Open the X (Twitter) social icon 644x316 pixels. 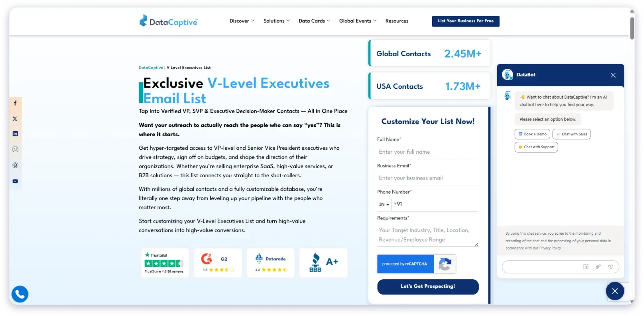pos(15,118)
